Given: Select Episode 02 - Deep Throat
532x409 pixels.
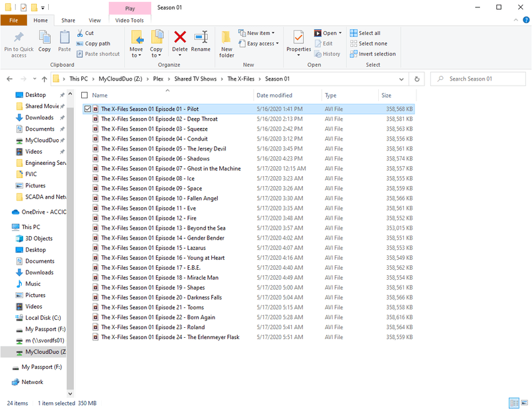Looking at the screenshot, I should coord(248,119).
